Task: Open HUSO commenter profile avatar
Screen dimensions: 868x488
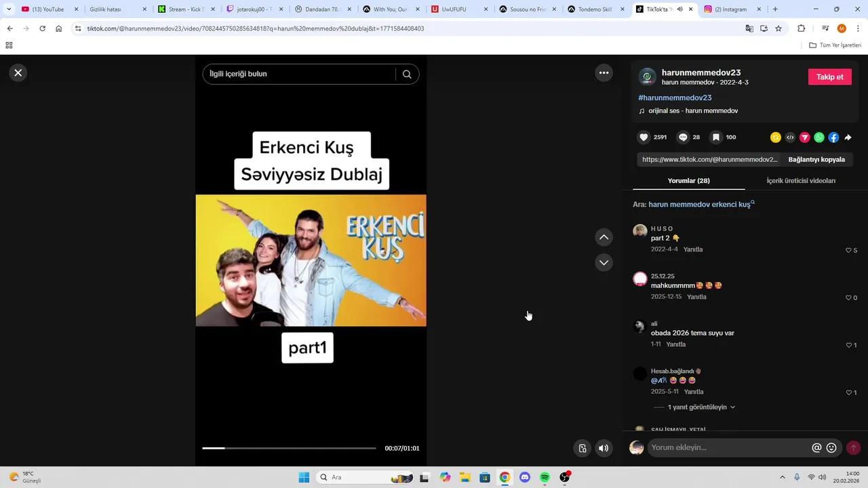Action: pos(639,231)
